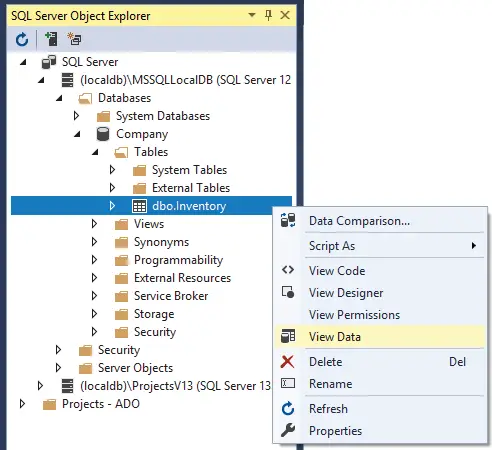Click the Programmability folder icon
Image resolution: width=492 pixels, height=450 pixels.
(x=121, y=260)
